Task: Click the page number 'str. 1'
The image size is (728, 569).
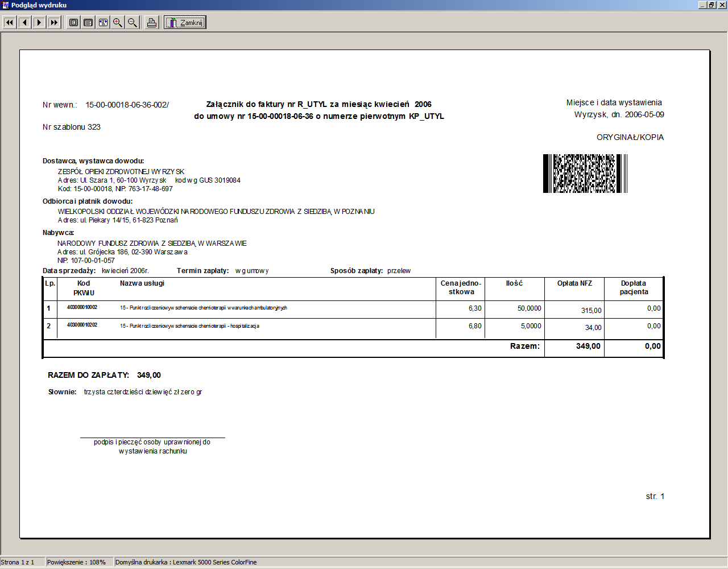Action: 655,496
